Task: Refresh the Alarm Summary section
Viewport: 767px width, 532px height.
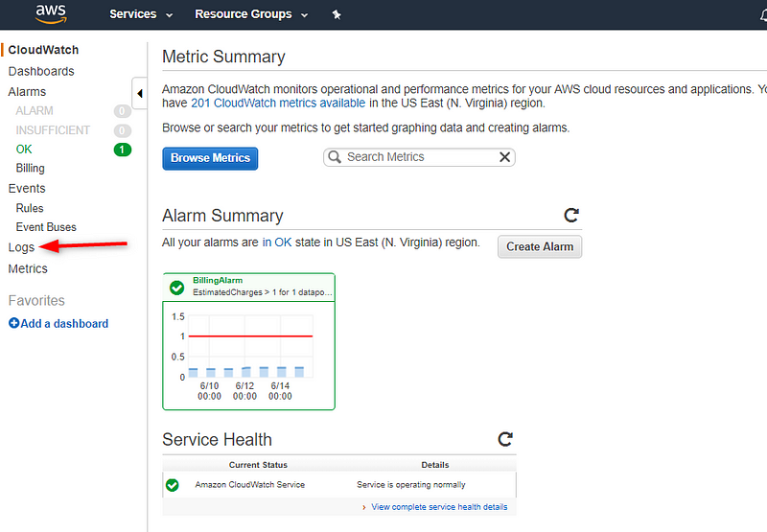Action: pyautogui.click(x=571, y=215)
